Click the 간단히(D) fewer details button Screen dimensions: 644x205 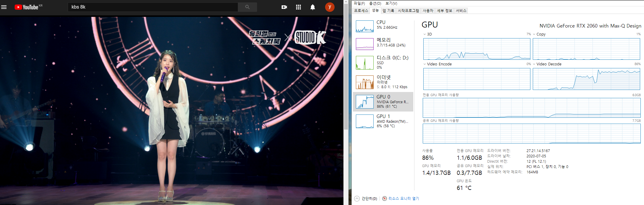(x=369, y=198)
